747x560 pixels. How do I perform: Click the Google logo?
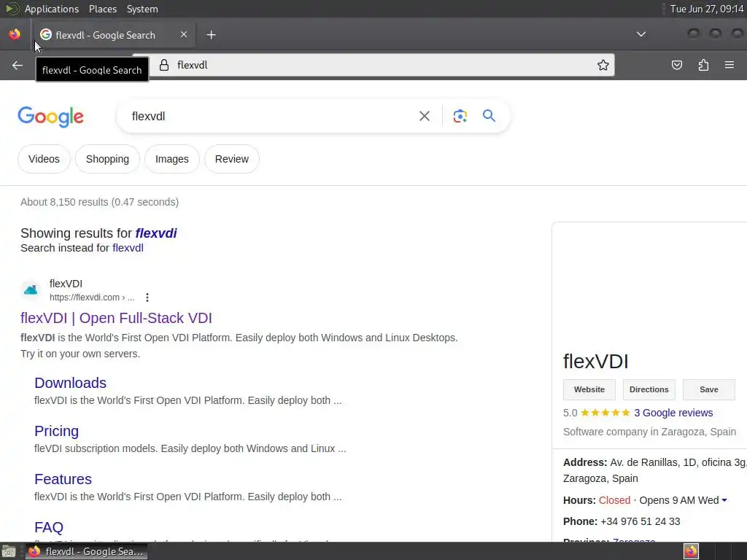(51, 117)
